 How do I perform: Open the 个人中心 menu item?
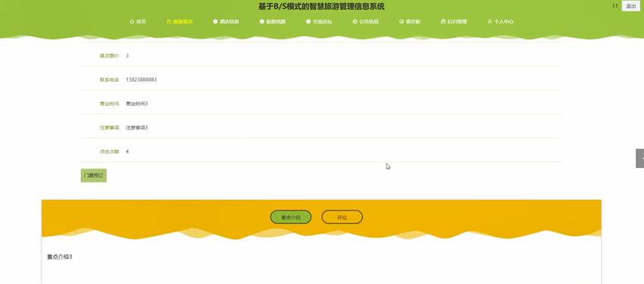coord(500,22)
